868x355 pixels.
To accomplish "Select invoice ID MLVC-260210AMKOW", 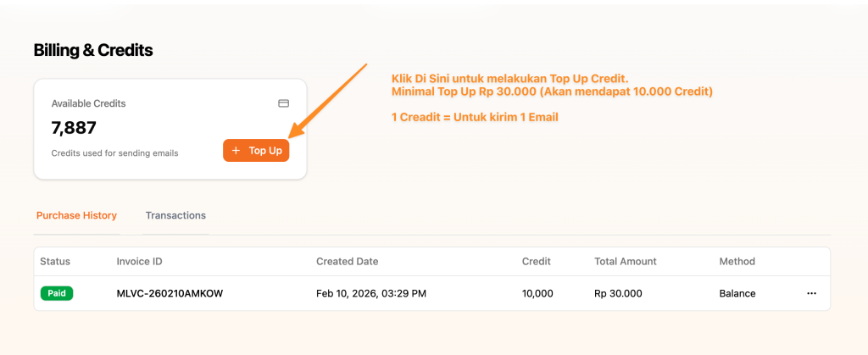I will (170, 293).
